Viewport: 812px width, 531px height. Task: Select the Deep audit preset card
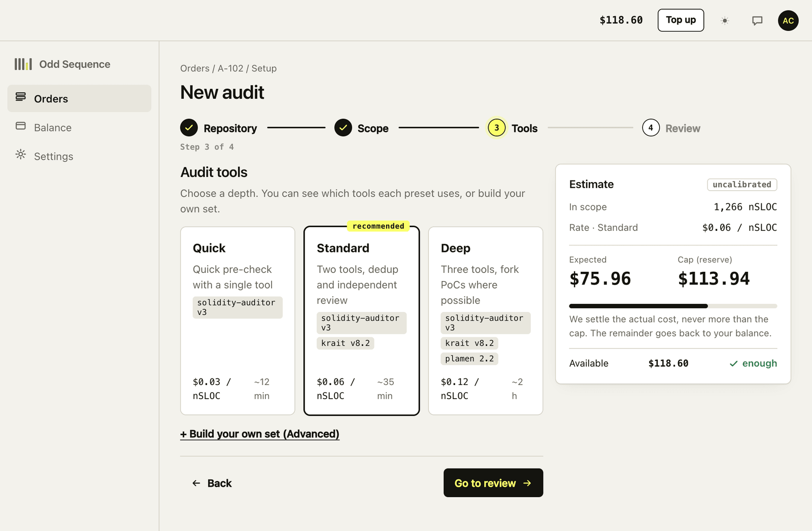486,321
